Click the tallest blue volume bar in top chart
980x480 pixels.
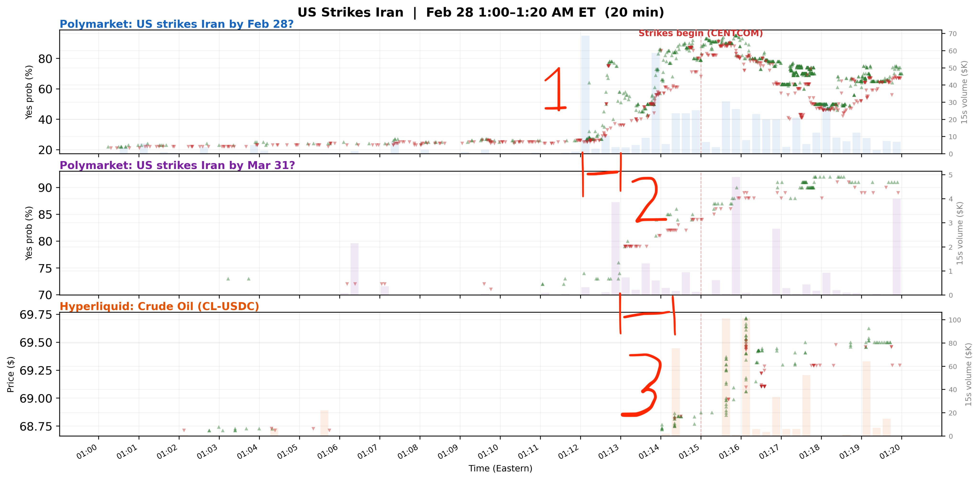pyautogui.click(x=585, y=95)
